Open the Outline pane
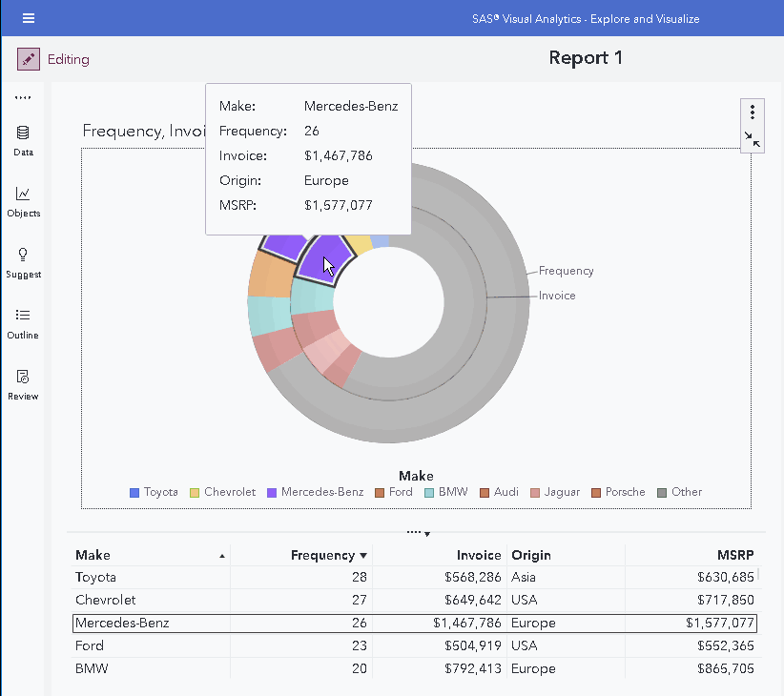Image resolution: width=784 pixels, height=696 pixels. click(23, 322)
